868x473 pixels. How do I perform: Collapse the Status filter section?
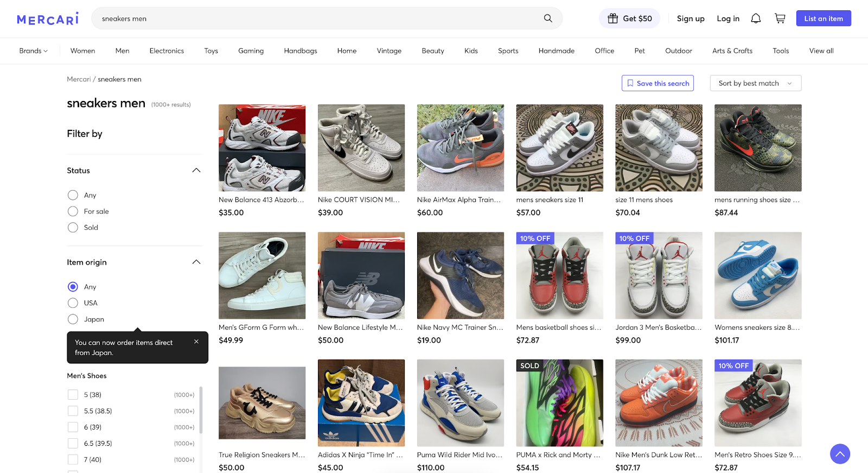tap(196, 171)
